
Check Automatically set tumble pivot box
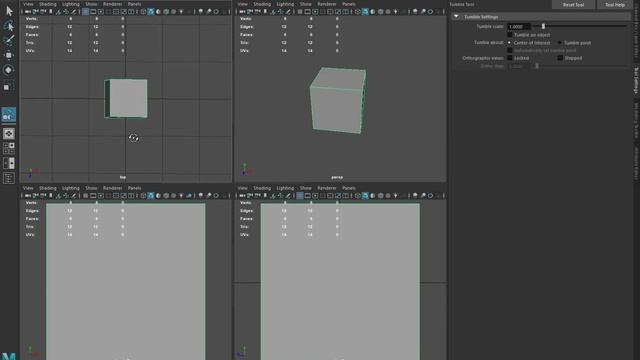(x=510, y=50)
